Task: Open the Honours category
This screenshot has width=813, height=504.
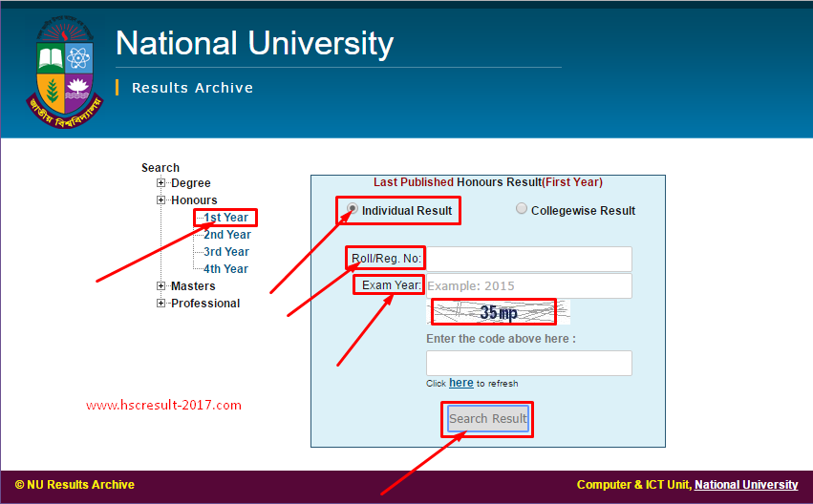Action: tap(194, 199)
